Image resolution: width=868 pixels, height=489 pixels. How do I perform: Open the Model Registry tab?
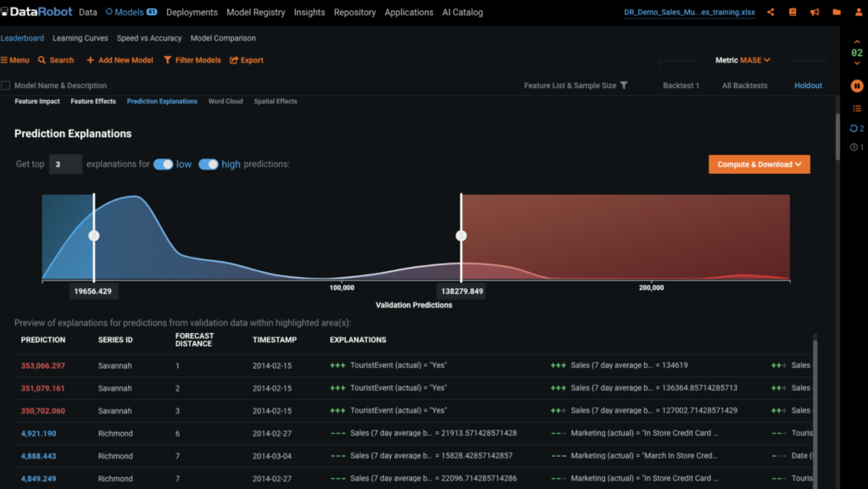pos(256,12)
